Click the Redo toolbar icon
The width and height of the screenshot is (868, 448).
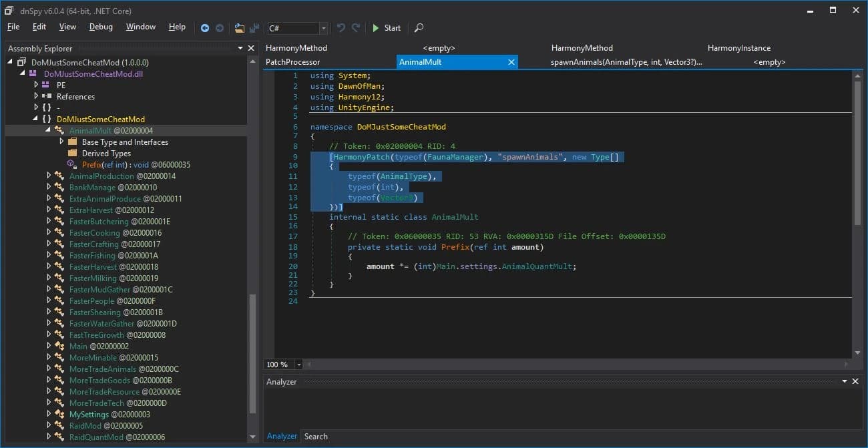[x=356, y=28]
